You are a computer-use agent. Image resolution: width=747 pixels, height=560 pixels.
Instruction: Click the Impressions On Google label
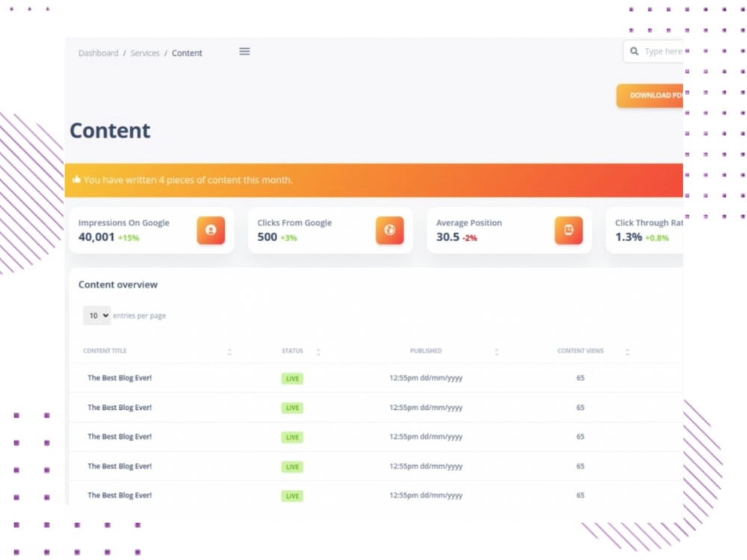click(x=124, y=223)
